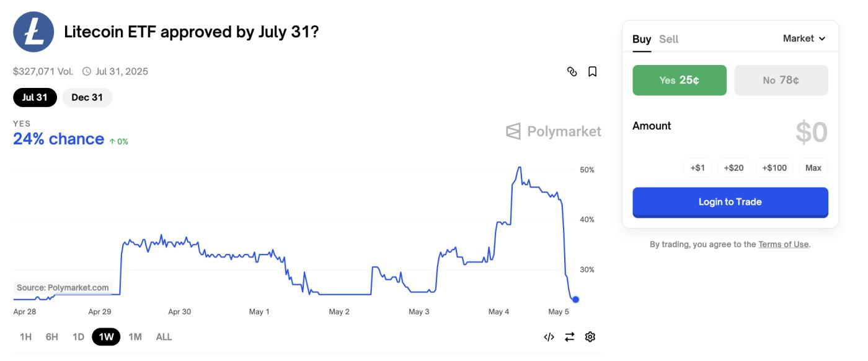Open chart settings gear

click(x=590, y=336)
